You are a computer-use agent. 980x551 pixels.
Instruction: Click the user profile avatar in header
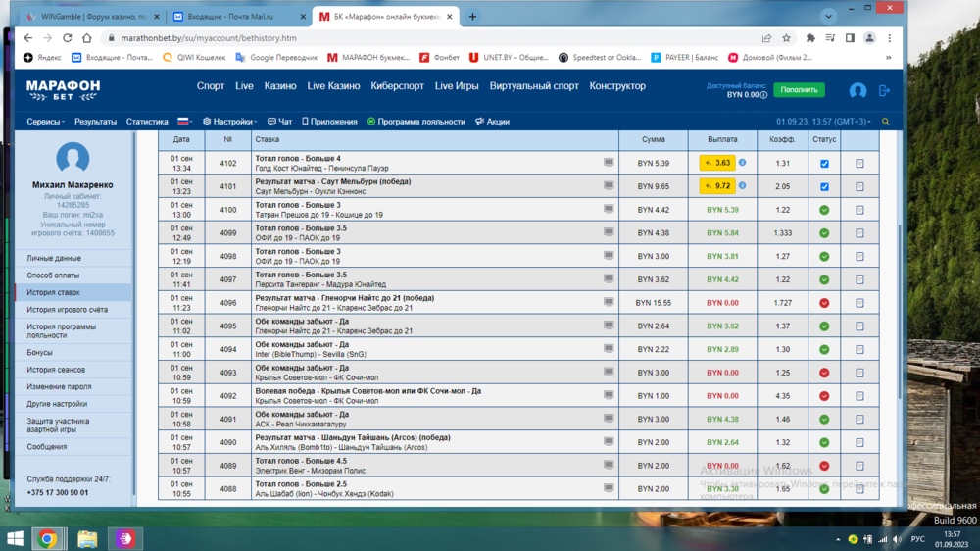click(x=857, y=90)
